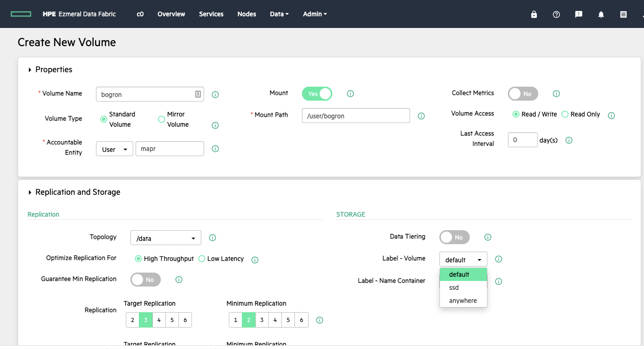Go to Nodes in top navigation

tap(247, 14)
